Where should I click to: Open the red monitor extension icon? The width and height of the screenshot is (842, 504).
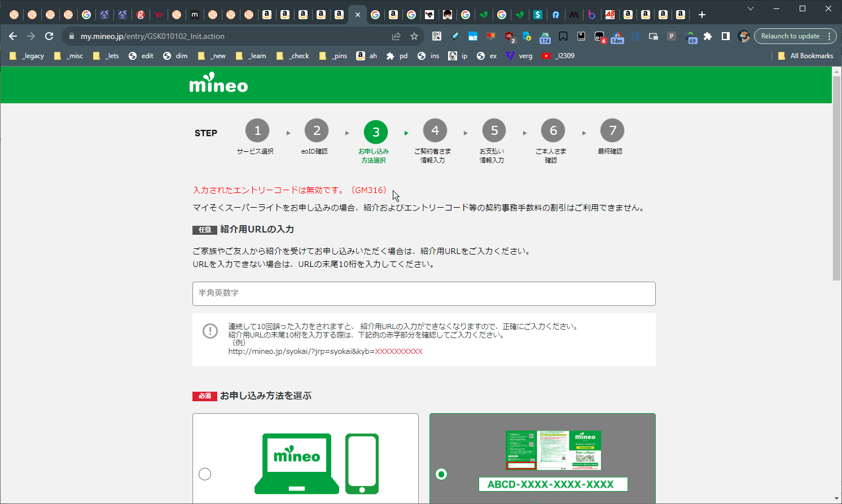pos(491,36)
